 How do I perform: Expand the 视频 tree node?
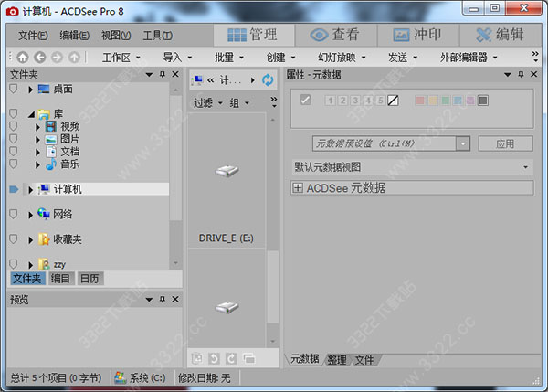pos(37,127)
